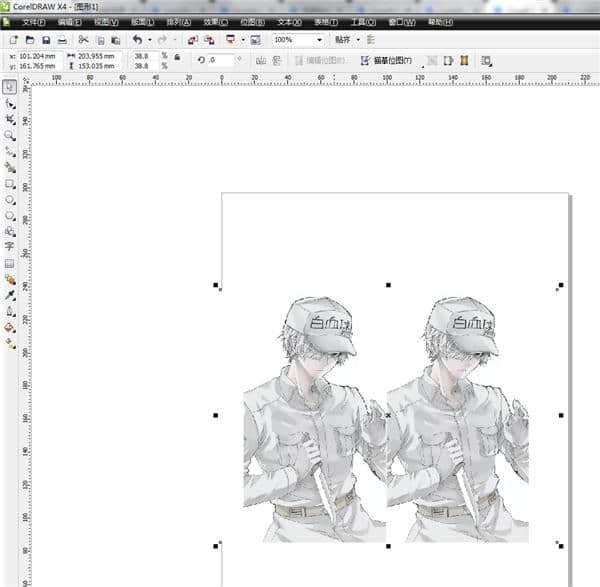Click the rotation angle input field
This screenshot has width=600, height=587.
[220, 61]
